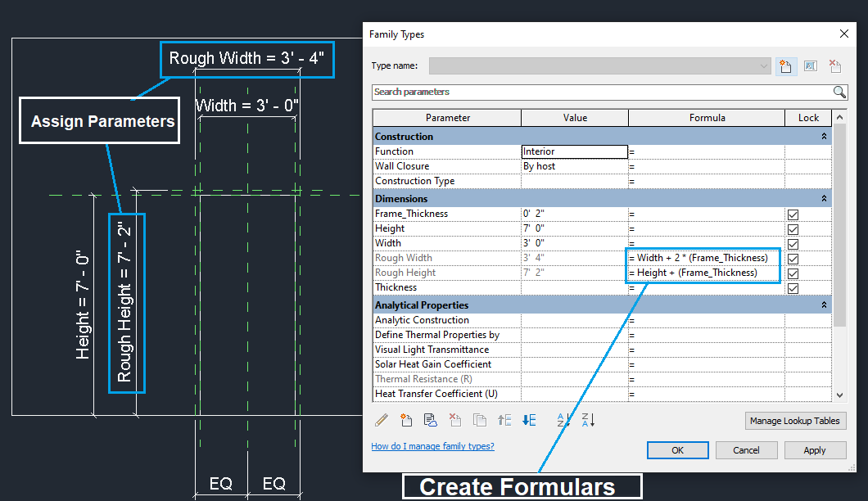Click the Edit Parameter pencil icon
This screenshot has height=501, width=868.
tap(382, 420)
